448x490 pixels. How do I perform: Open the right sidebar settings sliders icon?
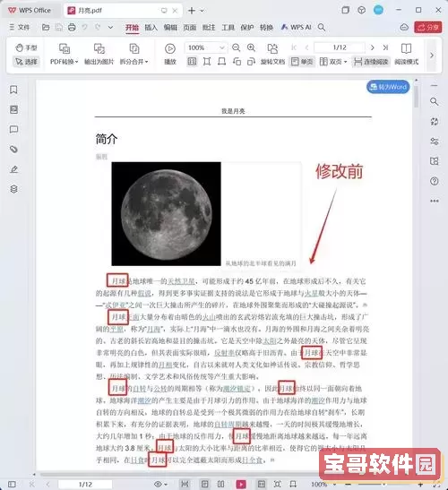click(x=434, y=142)
